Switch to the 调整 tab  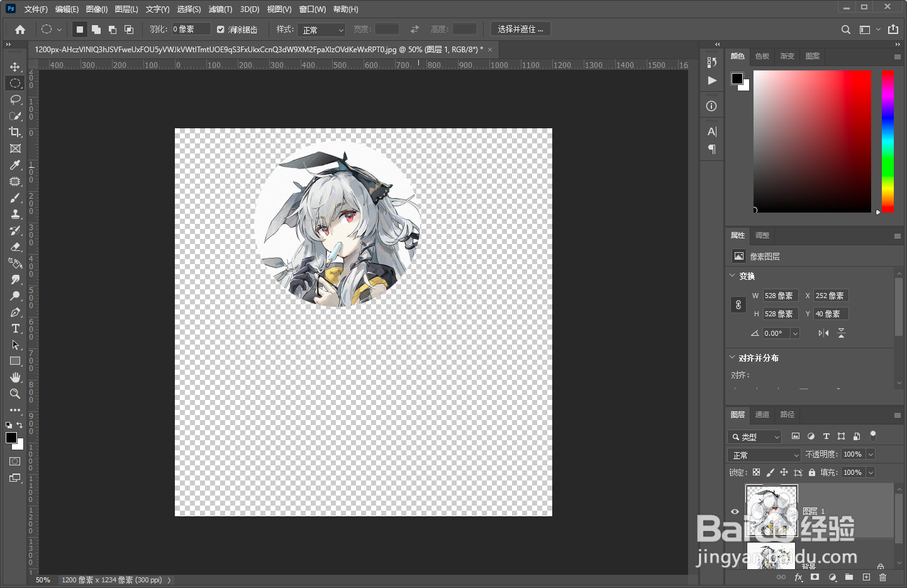762,235
